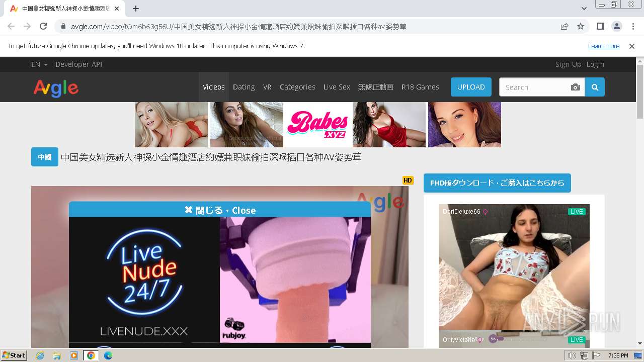Screen dimensions: 644x362
Task: Go to the Avgle logo homepage
Action: (x=56, y=88)
